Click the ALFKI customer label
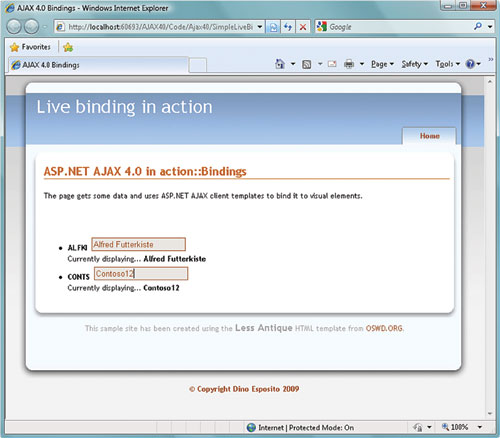Image resolution: width=500 pixels, height=438 pixels. coord(77,248)
